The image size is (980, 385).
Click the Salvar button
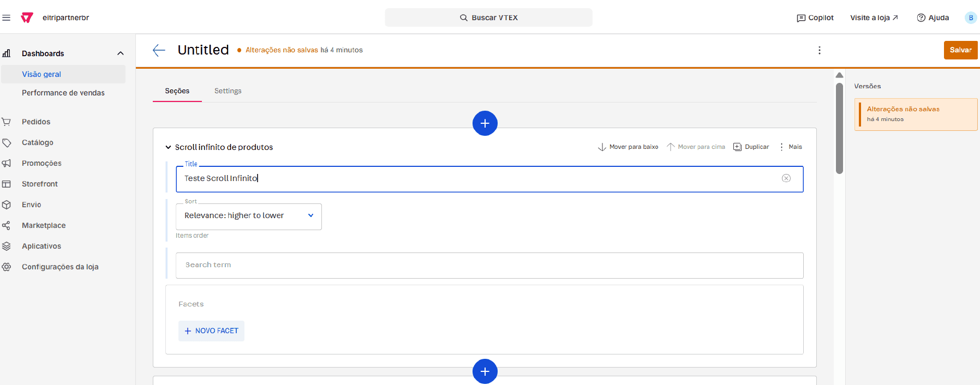click(960, 50)
